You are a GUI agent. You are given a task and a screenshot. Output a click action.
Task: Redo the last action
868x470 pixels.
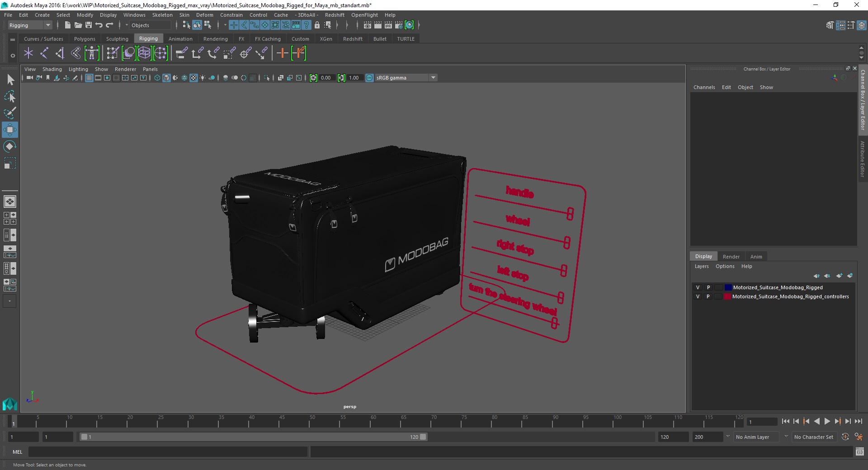[x=109, y=25]
